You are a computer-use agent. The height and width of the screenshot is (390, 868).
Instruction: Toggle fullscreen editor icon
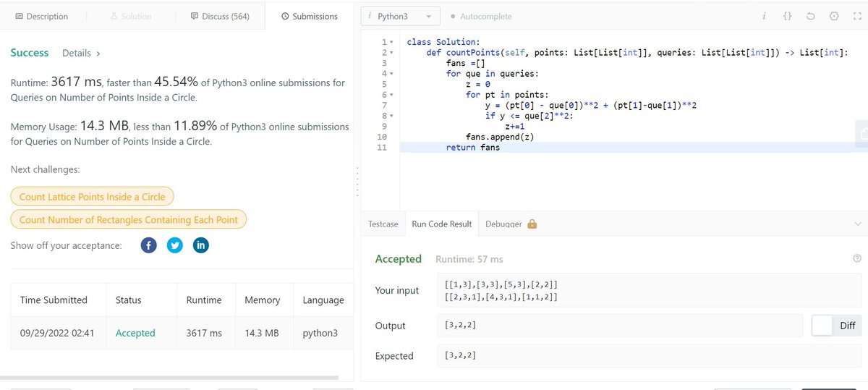856,16
